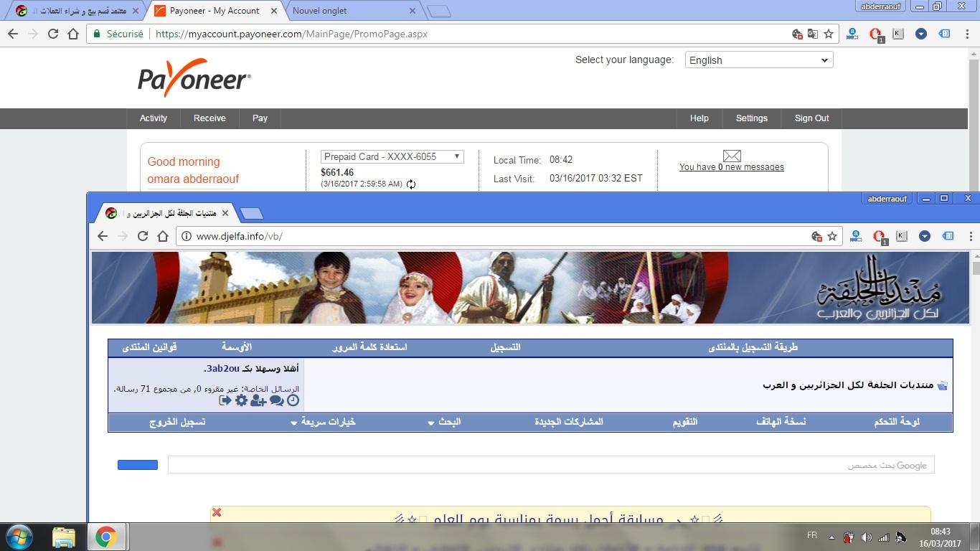Image resolution: width=980 pixels, height=551 pixels.
Task: Open the التقويم calendar link
Action: pyautogui.click(x=685, y=422)
